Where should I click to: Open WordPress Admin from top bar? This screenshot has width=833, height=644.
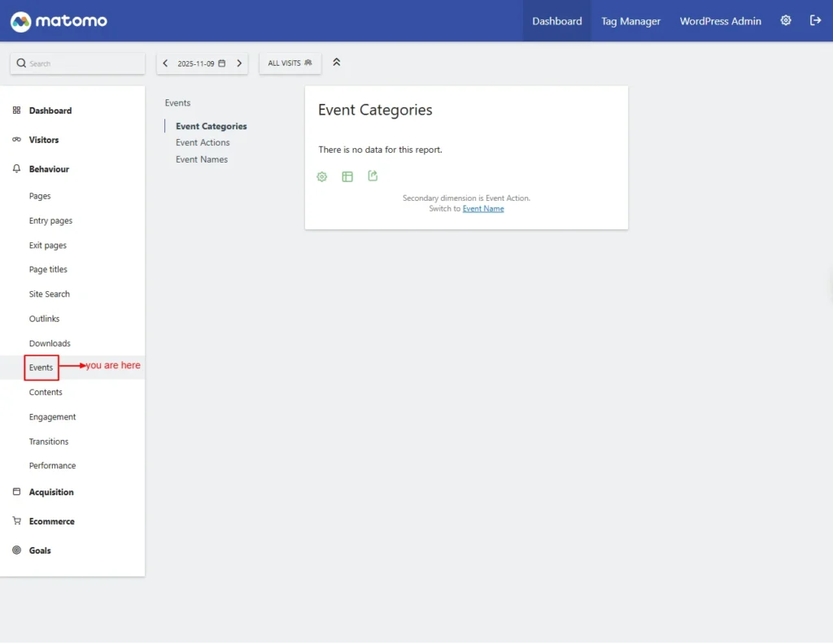pyautogui.click(x=720, y=21)
